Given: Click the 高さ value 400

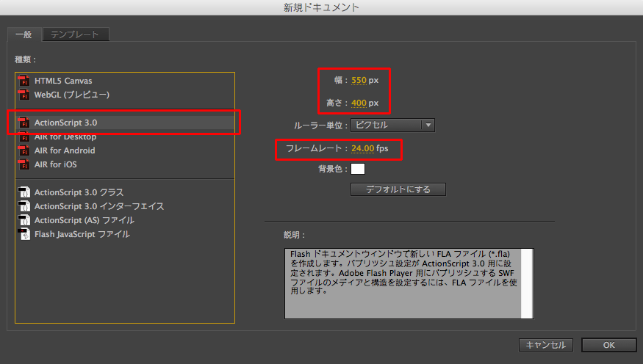Looking at the screenshot, I should 359,103.
